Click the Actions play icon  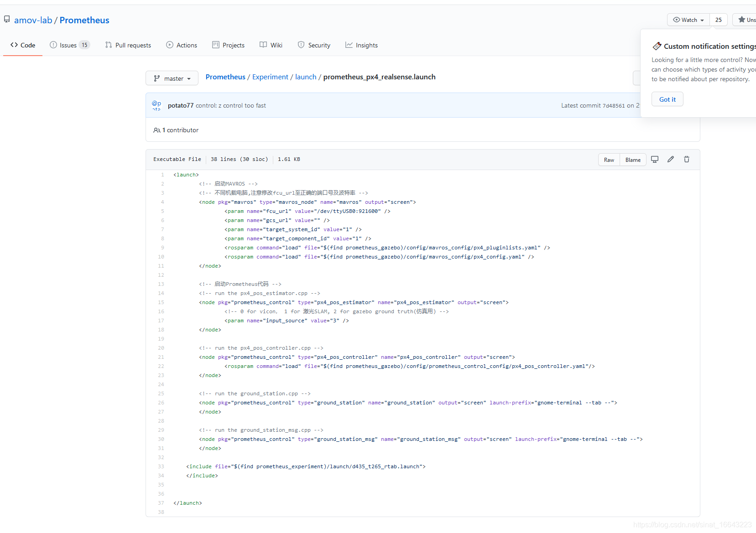point(170,45)
